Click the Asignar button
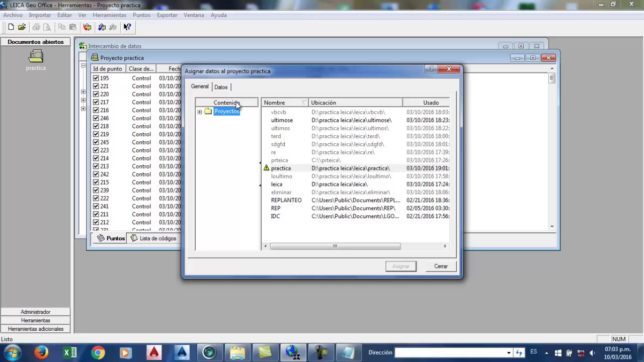 pyautogui.click(x=401, y=266)
